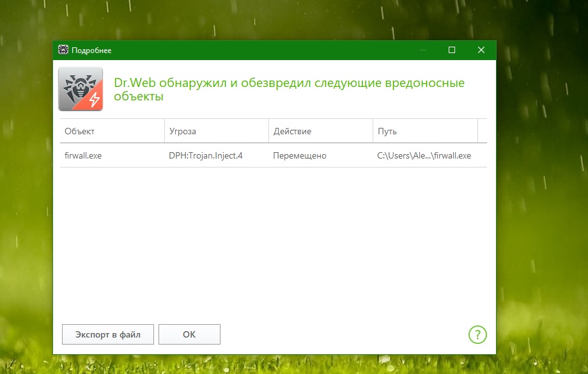The image size is (588, 374).
Task: Click the Dr.Web spider icon in title bar
Action: click(63, 50)
